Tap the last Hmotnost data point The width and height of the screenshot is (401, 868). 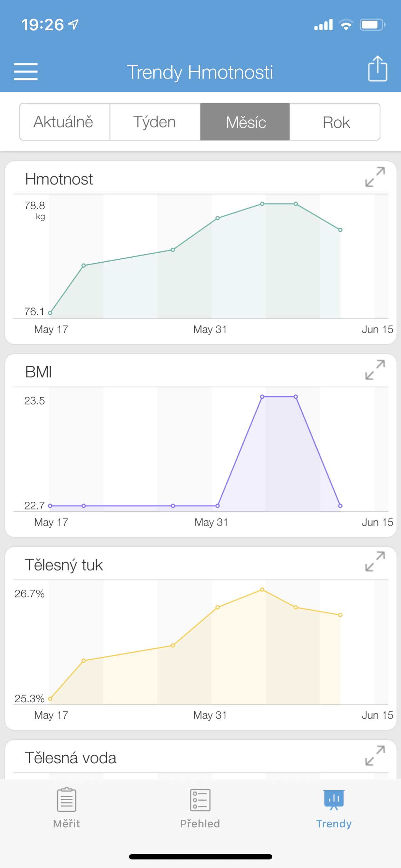[x=340, y=230]
